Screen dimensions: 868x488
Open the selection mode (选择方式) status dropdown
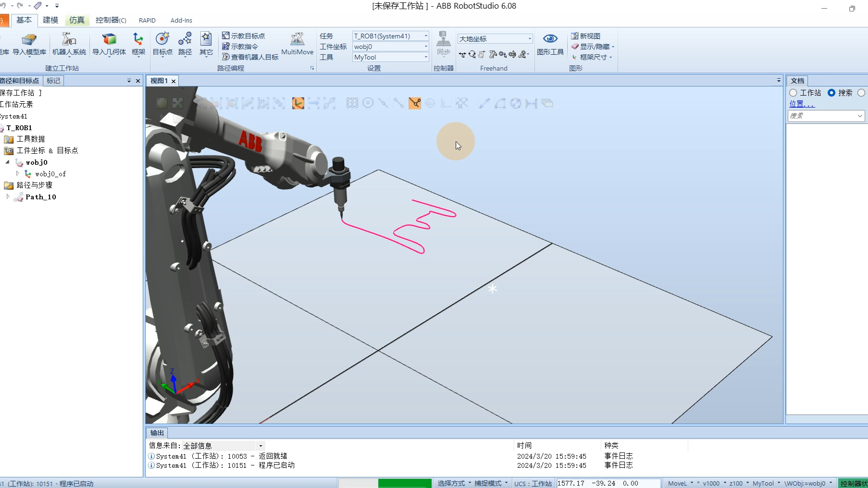[x=454, y=483]
